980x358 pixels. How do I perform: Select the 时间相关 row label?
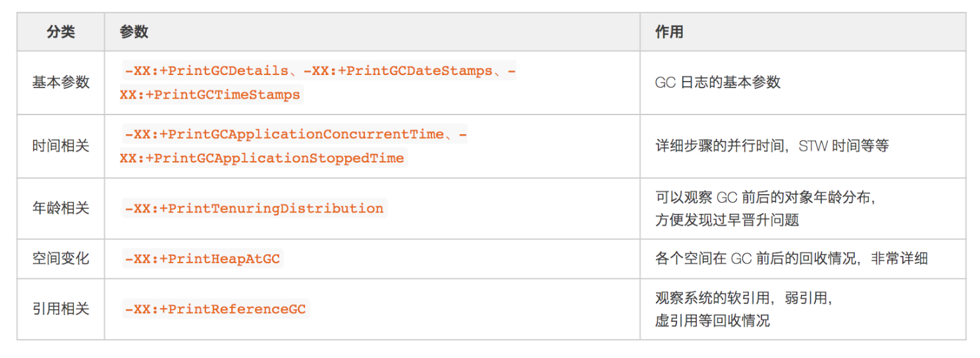click(61, 145)
